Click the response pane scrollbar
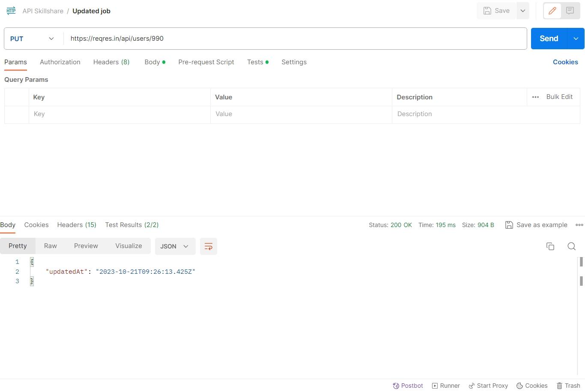Screen dimensions: 585x392 [x=581, y=317]
